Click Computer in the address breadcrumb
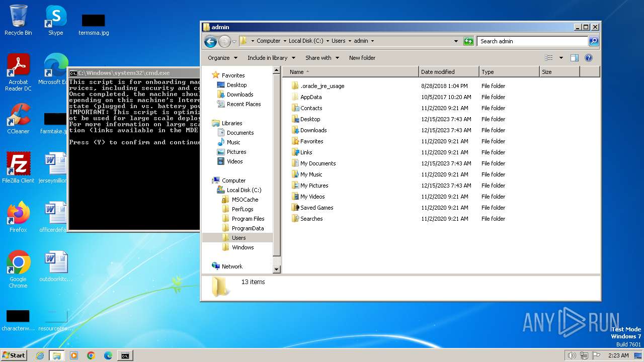Viewport: 644px width, 362px height. [268, 41]
